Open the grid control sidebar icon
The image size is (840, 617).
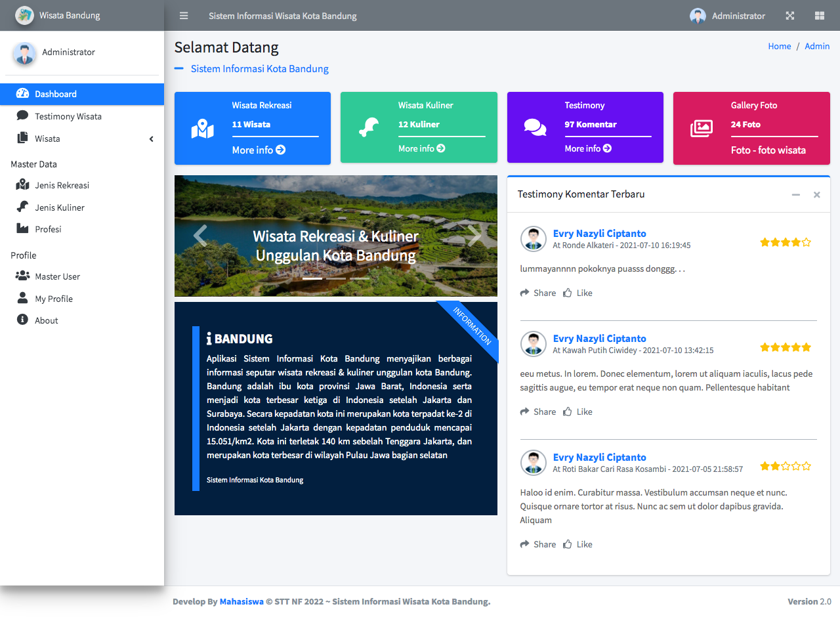[819, 16]
